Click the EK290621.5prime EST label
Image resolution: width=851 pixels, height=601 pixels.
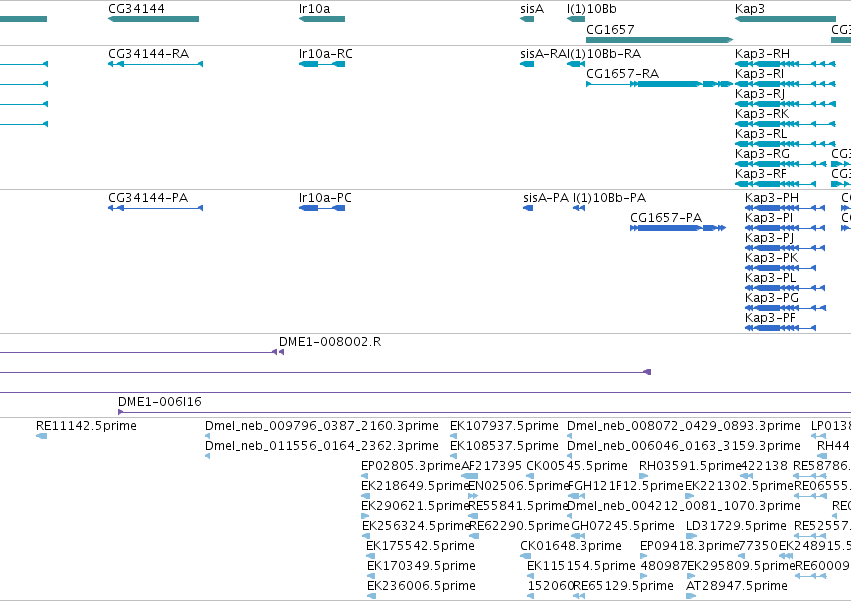pos(415,506)
